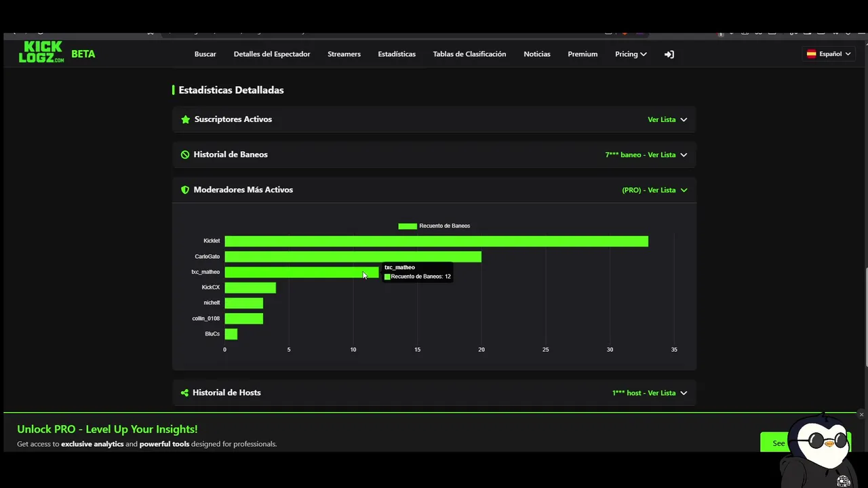Image resolution: width=868 pixels, height=488 pixels.
Task: Open the KickLogz logo home link
Action: pyautogui.click(x=41, y=52)
